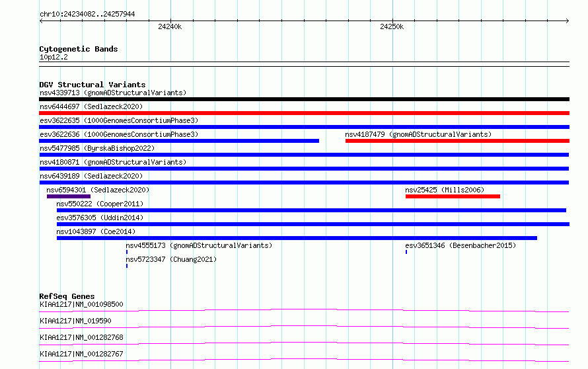Open the KIAA1217|NM_019590 gene label
The height and width of the screenshot is (369, 588).
(x=75, y=321)
